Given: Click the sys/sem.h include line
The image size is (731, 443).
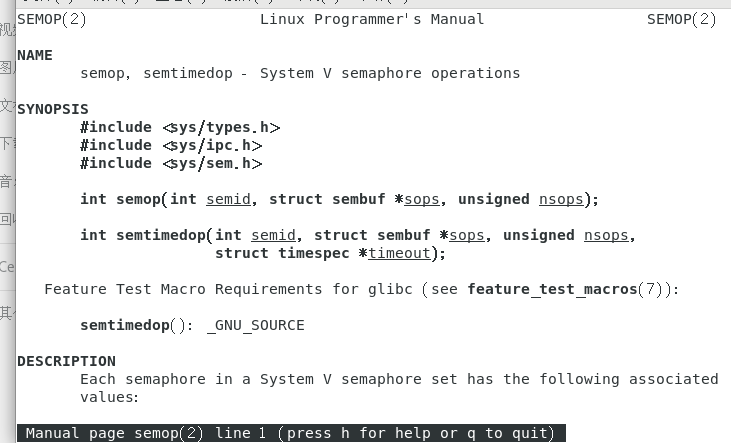Looking at the screenshot, I should pyautogui.click(x=171, y=164).
